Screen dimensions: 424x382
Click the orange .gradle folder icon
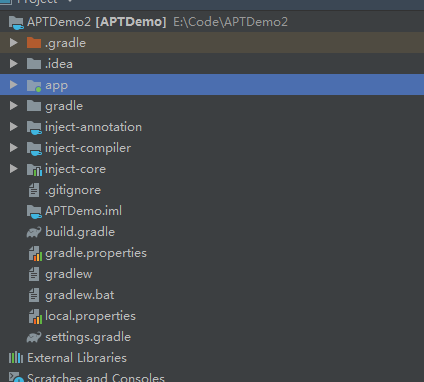(x=34, y=43)
